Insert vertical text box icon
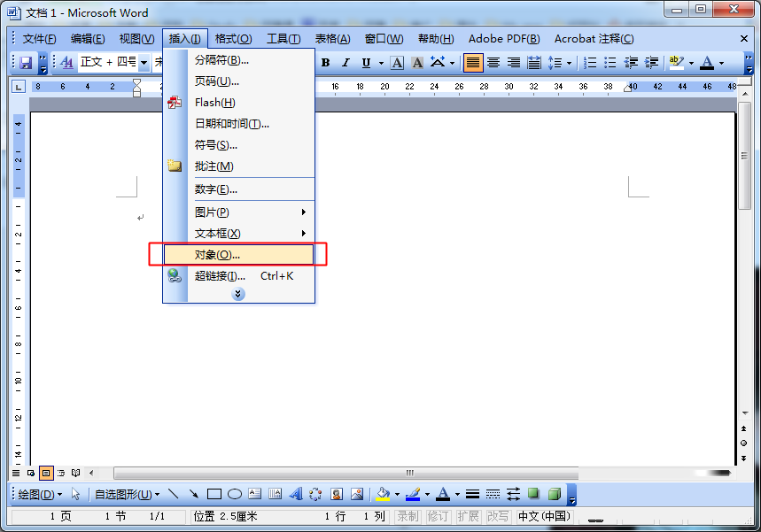 coord(276,494)
